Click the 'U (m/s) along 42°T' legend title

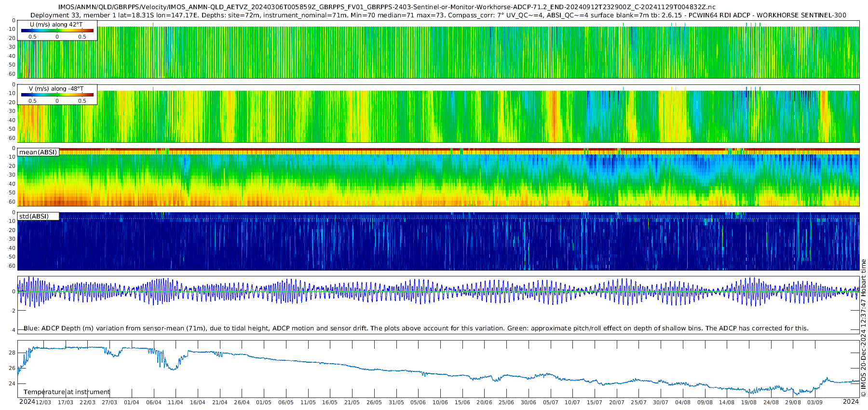[56, 25]
